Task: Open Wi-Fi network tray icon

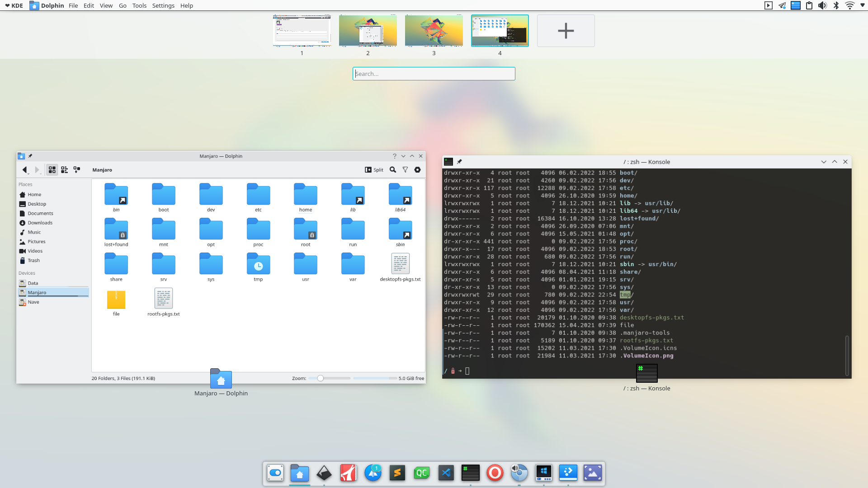Action: (850, 5)
